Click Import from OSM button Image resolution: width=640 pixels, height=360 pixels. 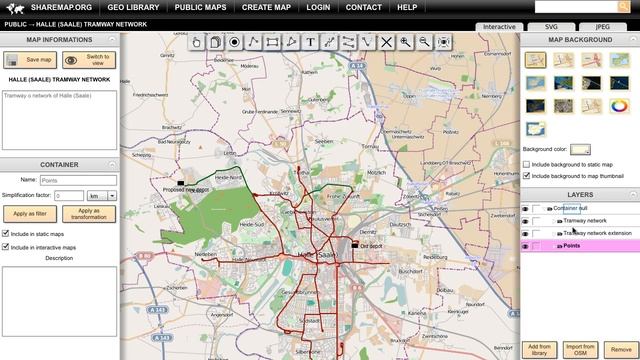(x=580, y=350)
